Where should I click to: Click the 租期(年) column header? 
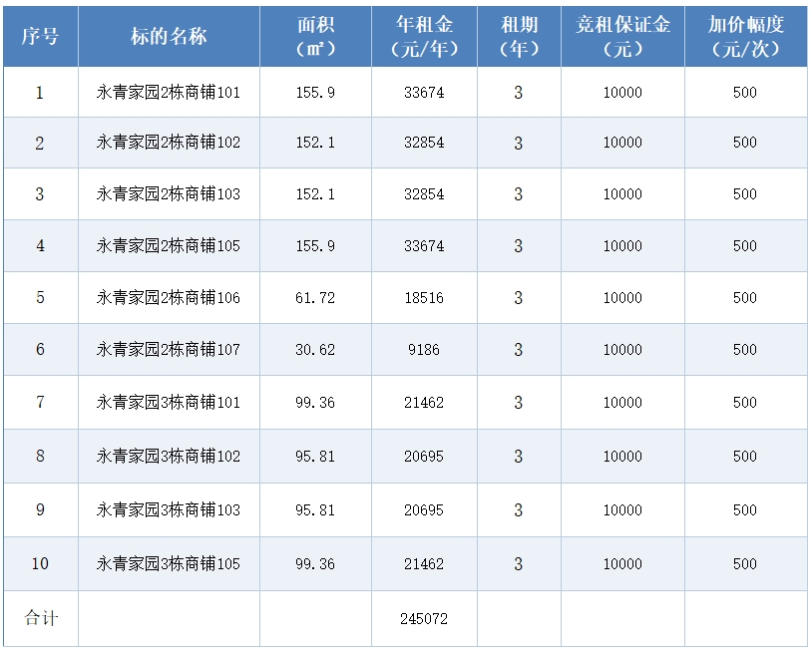[518, 36]
